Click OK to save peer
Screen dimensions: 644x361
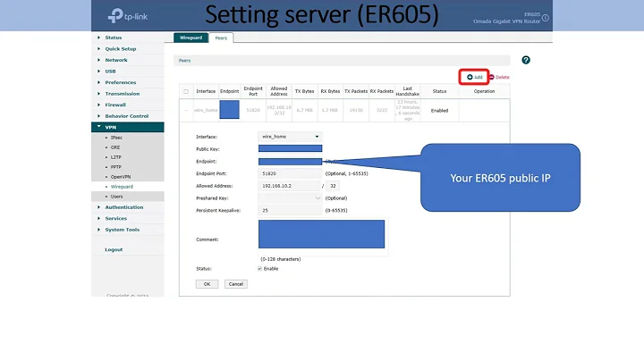coord(207,284)
